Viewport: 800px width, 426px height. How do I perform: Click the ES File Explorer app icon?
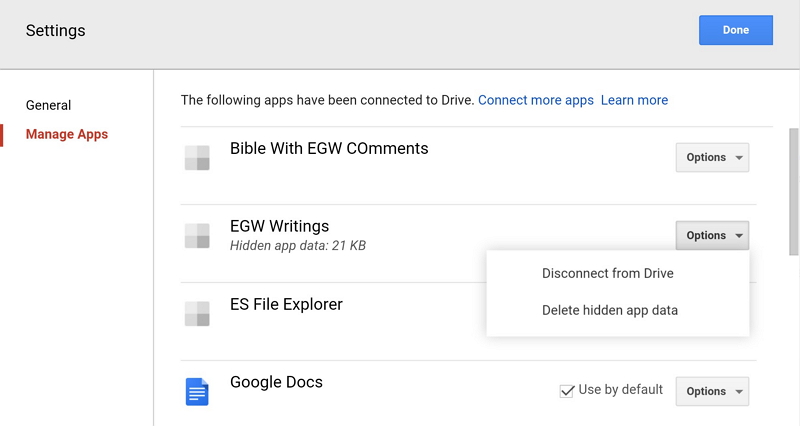pyautogui.click(x=197, y=314)
